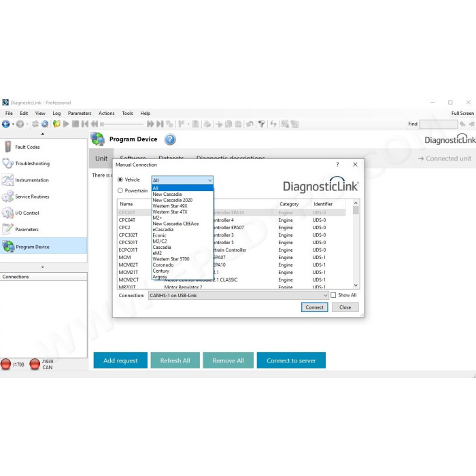This screenshot has height=476, width=476.
Task: Click the blue Back navigation arrow
Action: point(5,124)
